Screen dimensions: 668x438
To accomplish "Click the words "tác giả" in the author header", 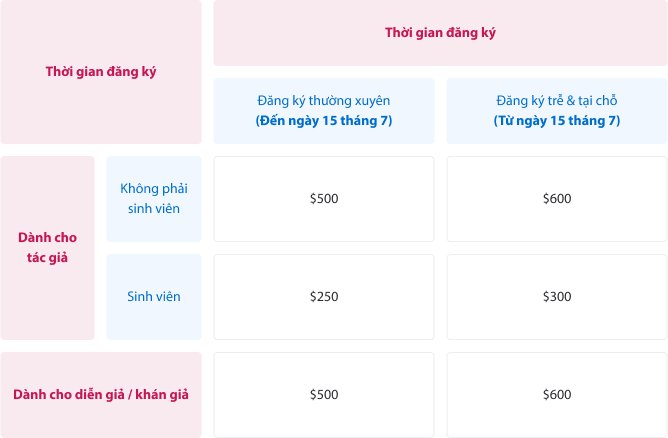I will coord(47,257).
